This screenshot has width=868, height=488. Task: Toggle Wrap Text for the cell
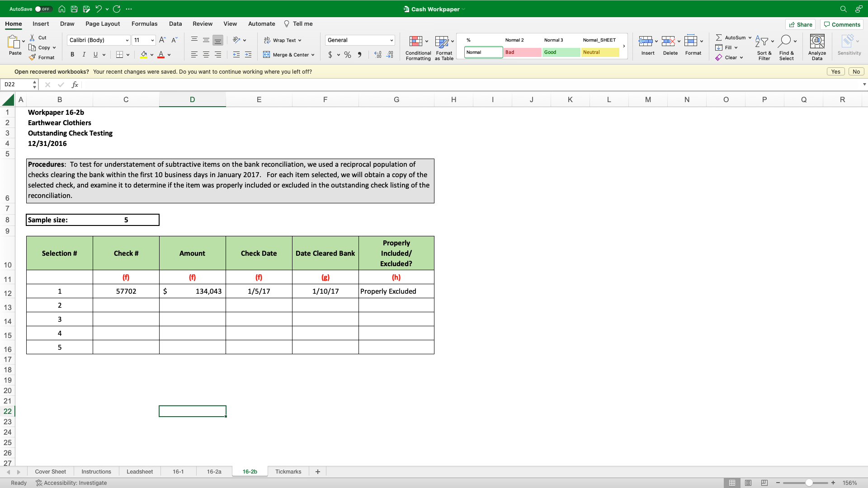tap(283, 40)
